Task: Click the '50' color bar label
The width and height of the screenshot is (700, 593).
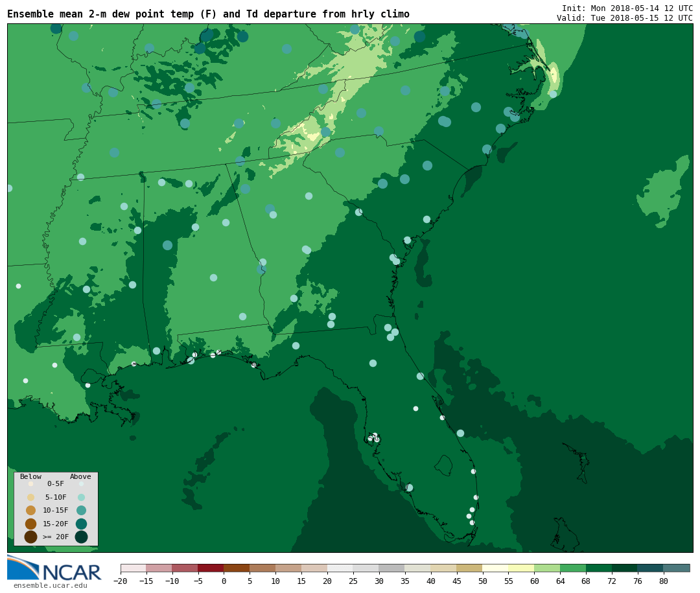Action: click(x=483, y=581)
